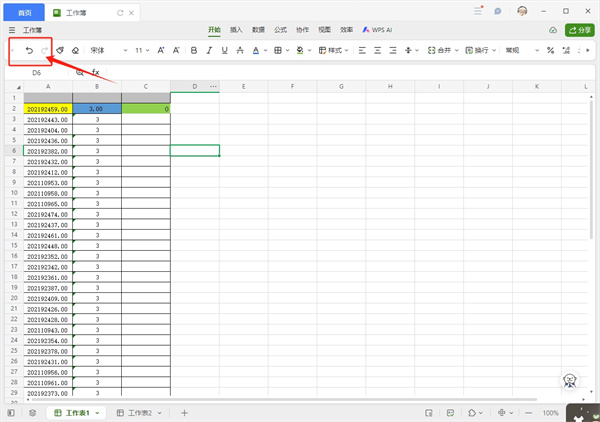Click the undo arrow icon
Screen dimensions: 600x422
29,50
